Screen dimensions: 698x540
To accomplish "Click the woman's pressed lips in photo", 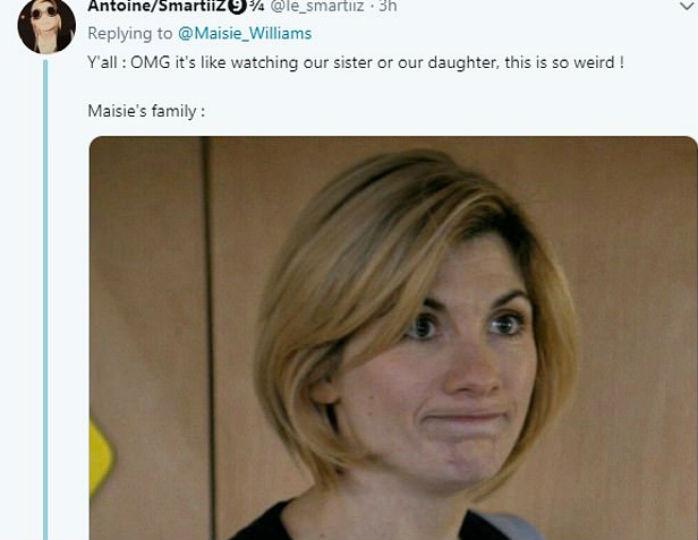I will click(x=466, y=417).
